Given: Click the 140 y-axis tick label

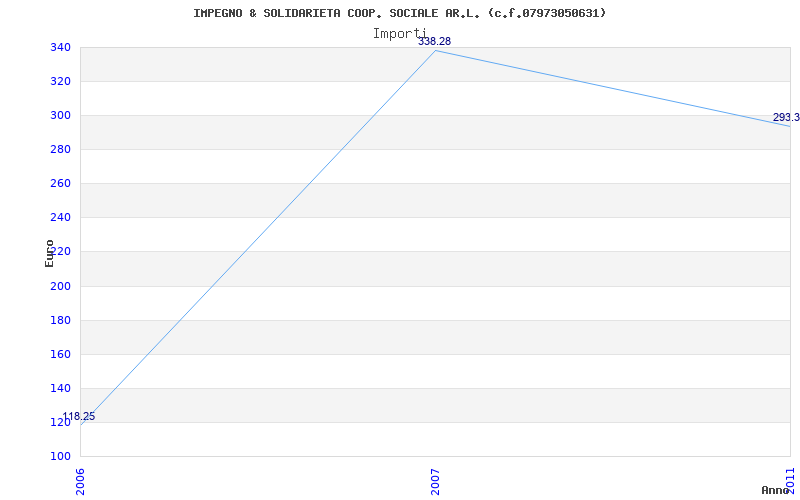Looking at the screenshot, I should (60, 389).
